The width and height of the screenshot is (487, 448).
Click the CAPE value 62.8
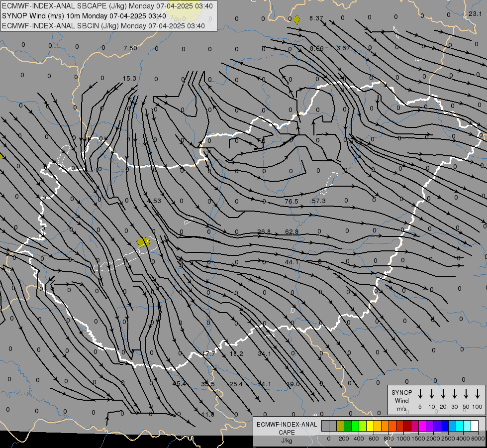(292, 231)
